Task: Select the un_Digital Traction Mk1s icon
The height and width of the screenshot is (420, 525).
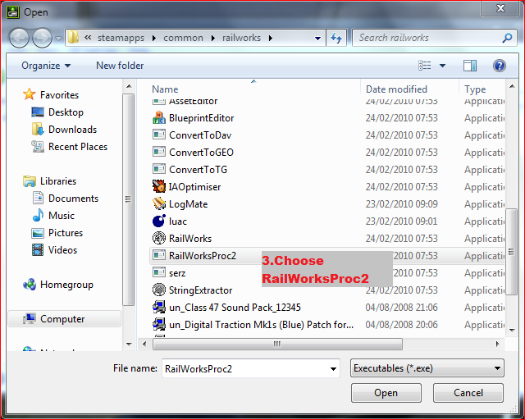Action: [159, 324]
